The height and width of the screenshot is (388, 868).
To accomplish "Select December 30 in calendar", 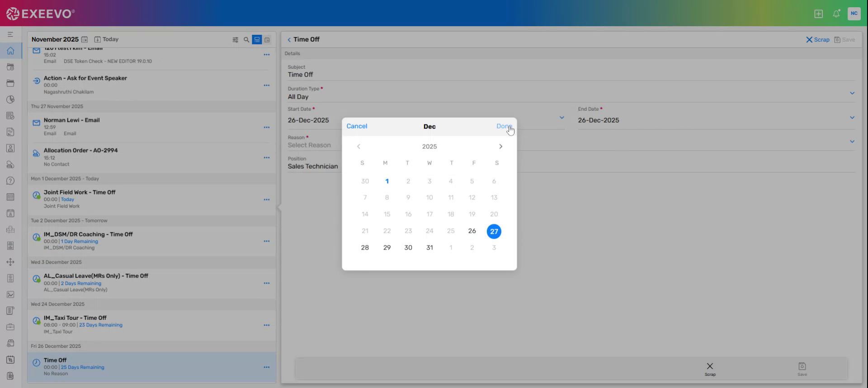I will coord(408,248).
